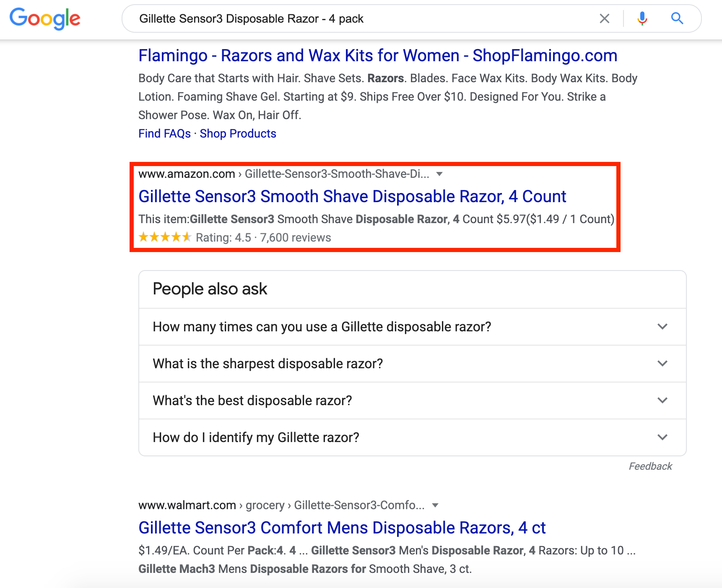Click the Amazon snippet price text $5.97
The image size is (722, 588).
pyautogui.click(x=511, y=219)
